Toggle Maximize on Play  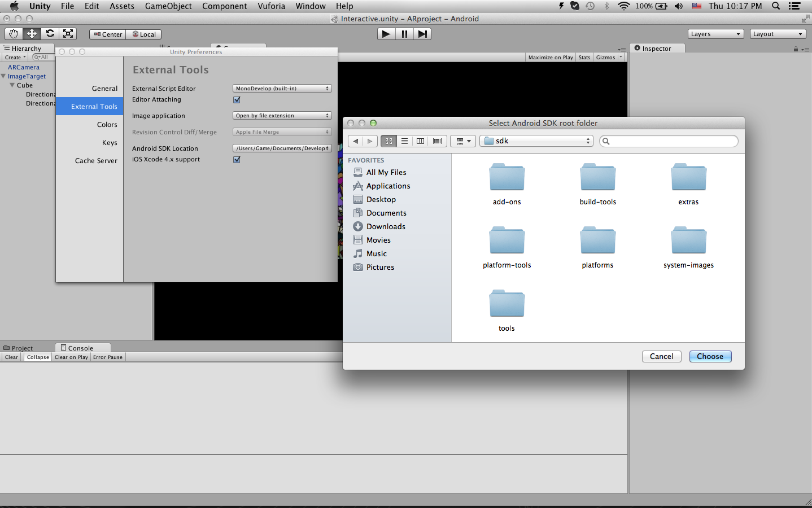click(x=551, y=57)
